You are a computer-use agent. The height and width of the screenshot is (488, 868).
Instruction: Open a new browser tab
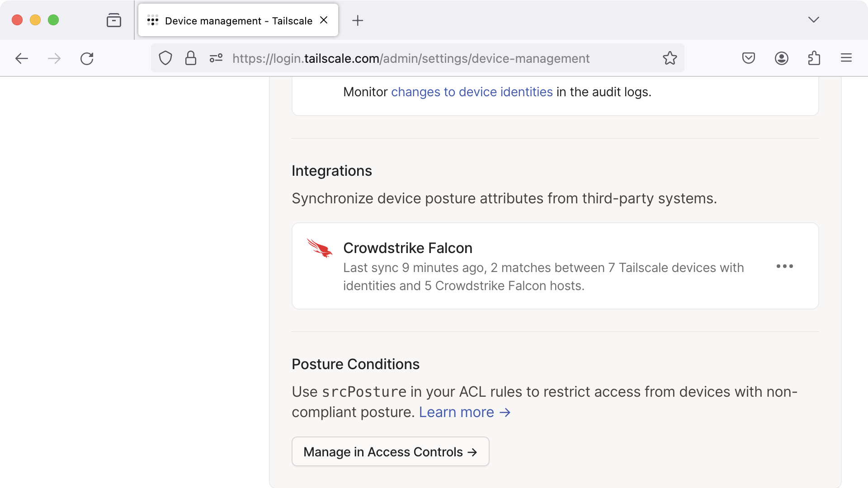click(x=358, y=20)
